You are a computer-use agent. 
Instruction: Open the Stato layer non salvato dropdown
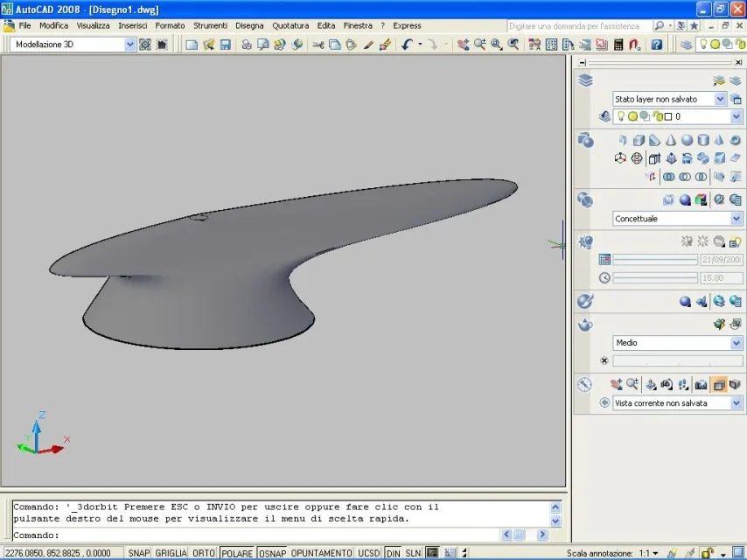pos(720,99)
